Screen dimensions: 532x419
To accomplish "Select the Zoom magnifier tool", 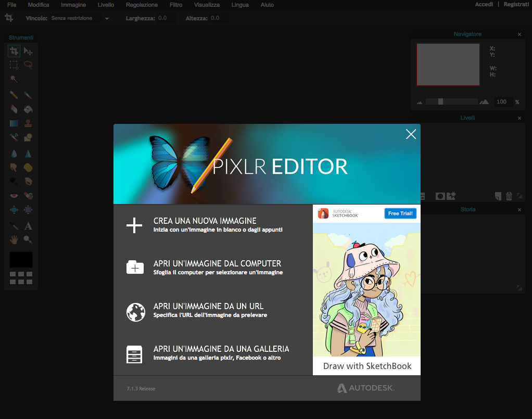I will click(28, 240).
